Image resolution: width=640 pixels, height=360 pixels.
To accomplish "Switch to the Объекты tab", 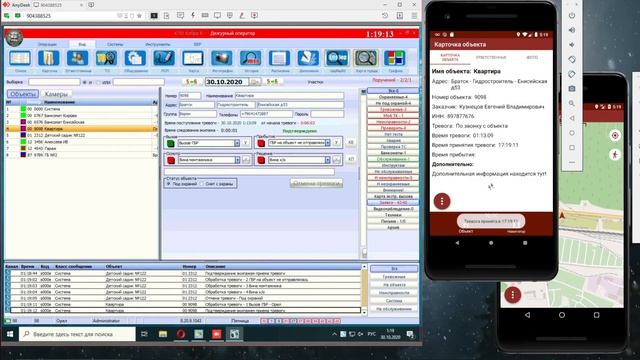I will (x=23, y=94).
